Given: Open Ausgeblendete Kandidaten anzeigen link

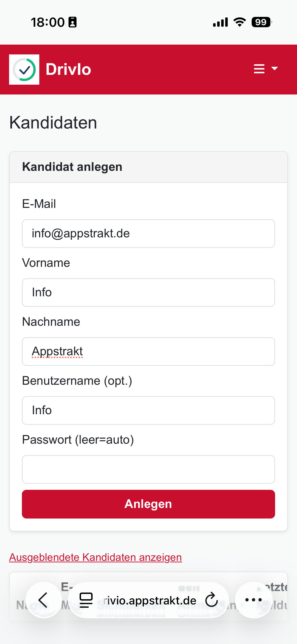Looking at the screenshot, I should pos(95,557).
